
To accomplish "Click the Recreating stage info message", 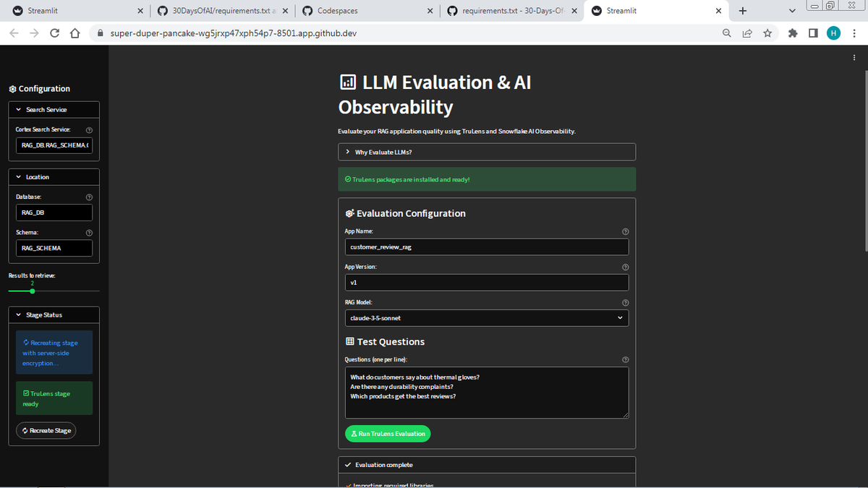I will click(54, 353).
